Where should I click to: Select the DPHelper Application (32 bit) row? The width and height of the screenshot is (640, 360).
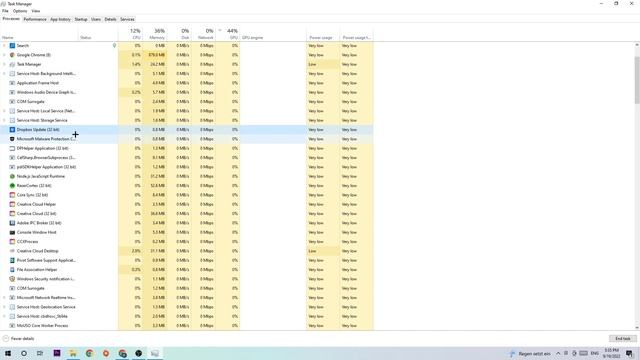(187, 149)
